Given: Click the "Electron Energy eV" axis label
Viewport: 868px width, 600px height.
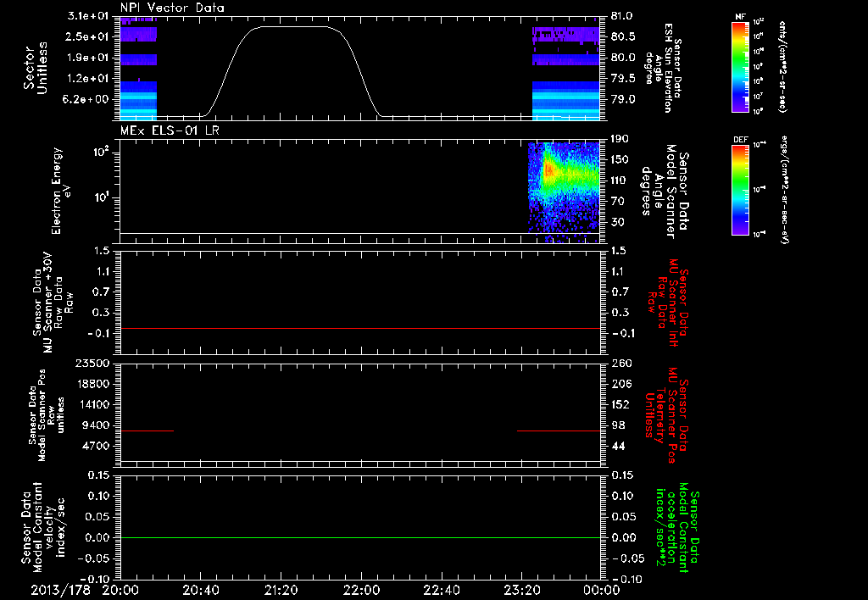Looking at the screenshot, I should (x=61, y=191).
